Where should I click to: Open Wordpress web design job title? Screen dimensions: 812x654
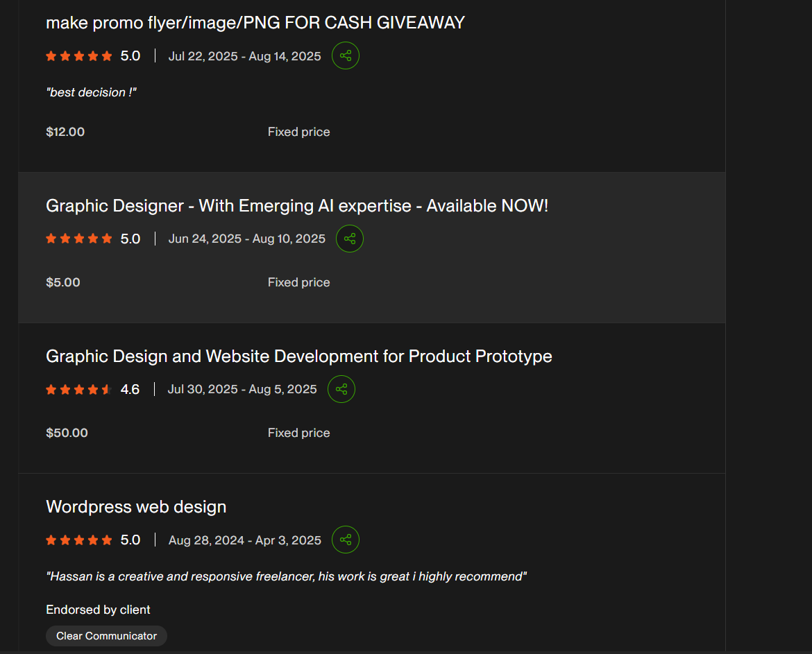click(136, 507)
